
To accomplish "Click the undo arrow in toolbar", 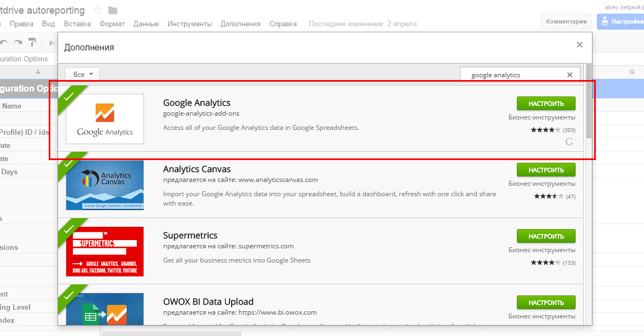I will pyautogui.click(x=4, y=42).
